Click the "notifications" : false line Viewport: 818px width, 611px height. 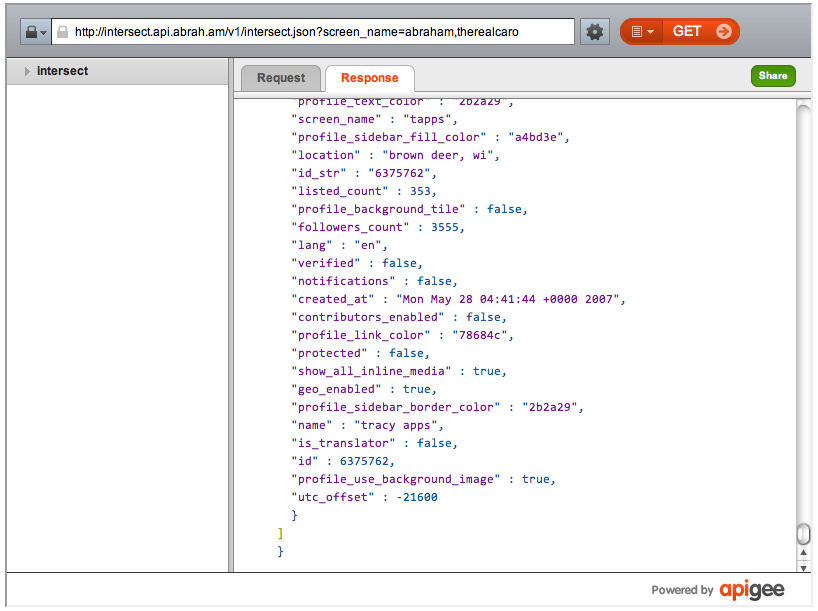(374, 281)
